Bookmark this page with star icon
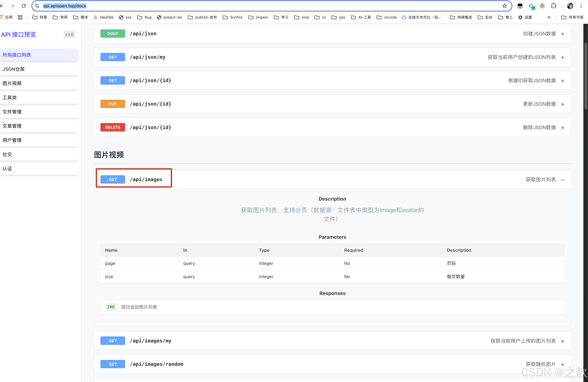This screenshot has height=382, width=588. 504,6
